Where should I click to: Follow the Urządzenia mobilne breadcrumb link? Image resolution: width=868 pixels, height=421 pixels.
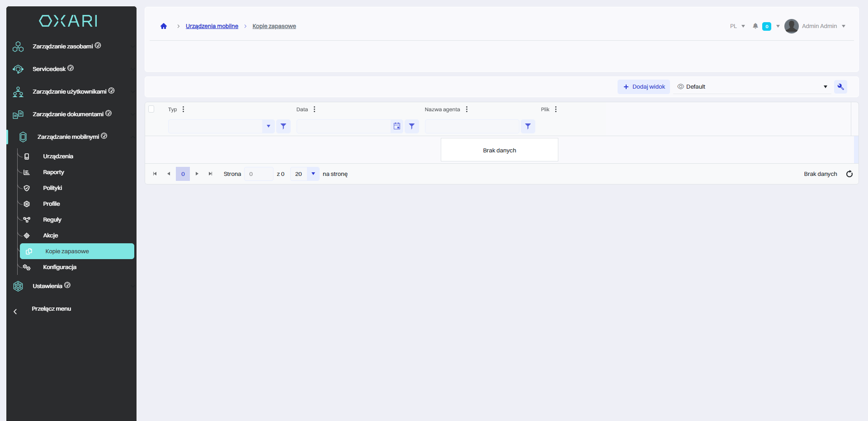pyautogui.click(x=212, y=26)
